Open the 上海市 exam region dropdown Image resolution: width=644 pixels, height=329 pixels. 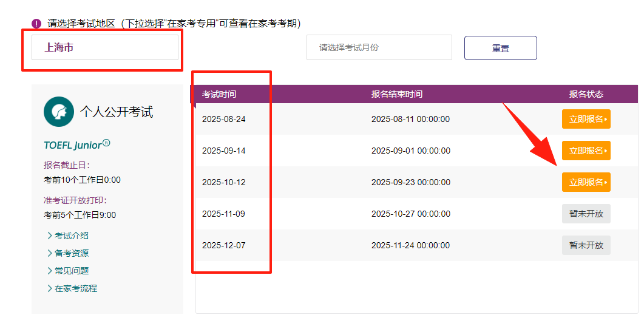[x=105, y=47]
